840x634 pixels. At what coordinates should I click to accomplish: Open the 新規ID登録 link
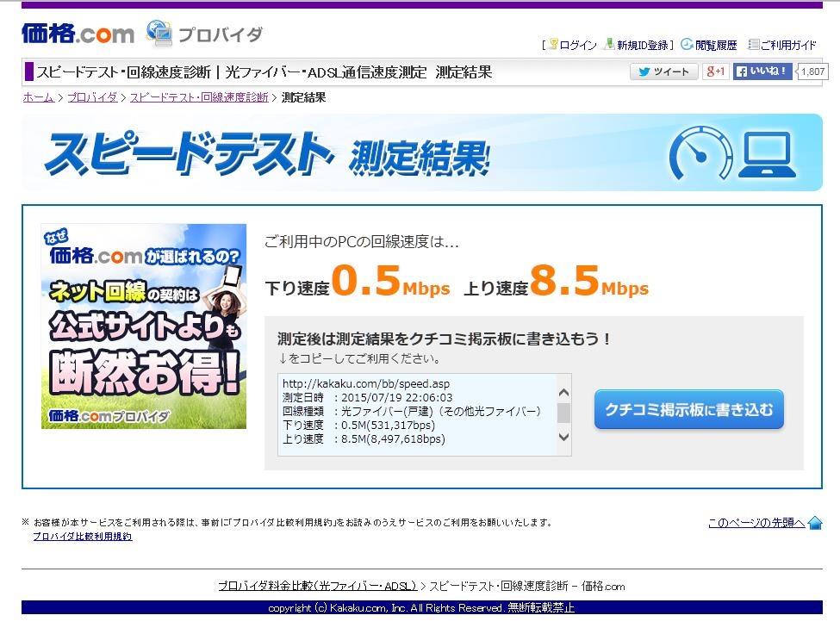click(x=643, y=45)
